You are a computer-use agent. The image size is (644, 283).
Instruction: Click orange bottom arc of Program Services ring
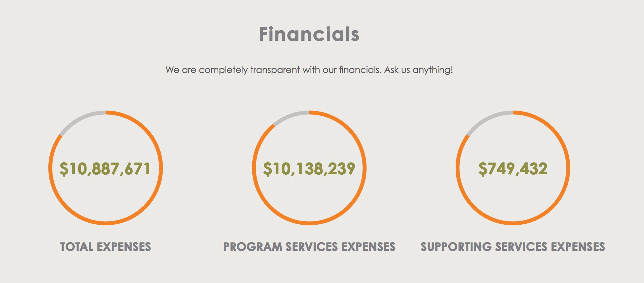[x=309, y=223]
